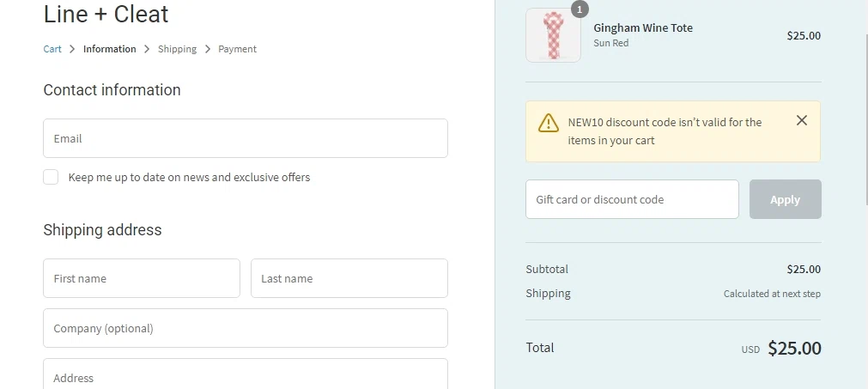The image size is (868, 389).
Task: Enable the news and exclusive offers checkbox
Action: [51, 177]
